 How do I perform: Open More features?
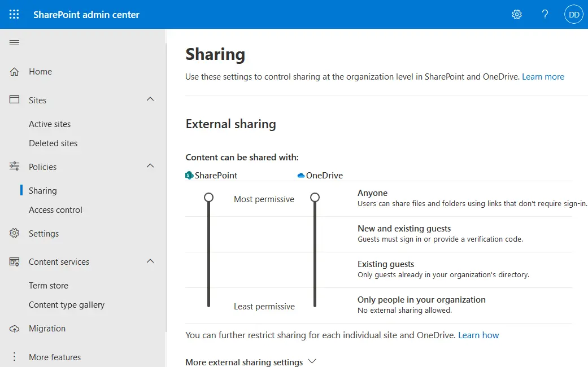tap(55, 357)
